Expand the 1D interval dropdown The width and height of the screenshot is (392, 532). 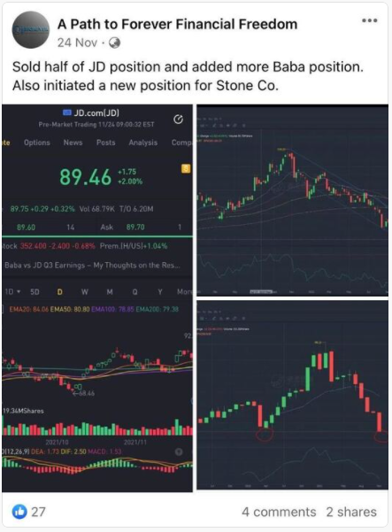pos(12,292)
